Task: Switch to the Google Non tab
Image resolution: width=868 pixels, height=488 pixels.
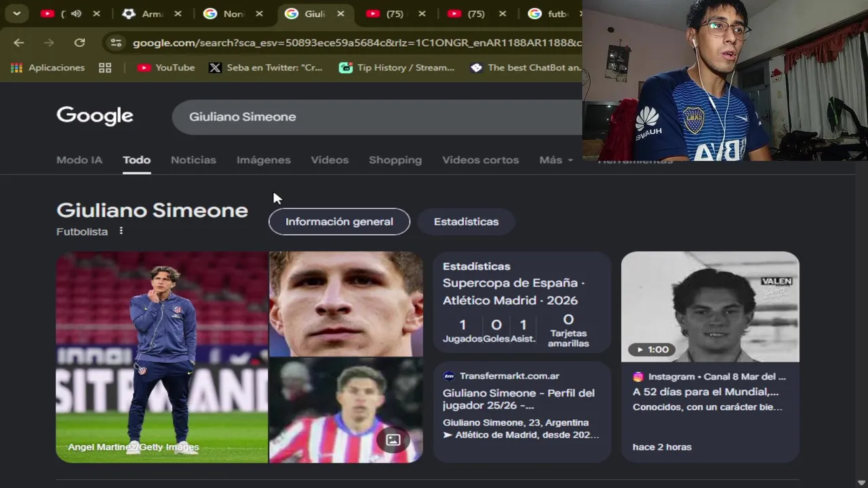Action: tap(225, 14)
